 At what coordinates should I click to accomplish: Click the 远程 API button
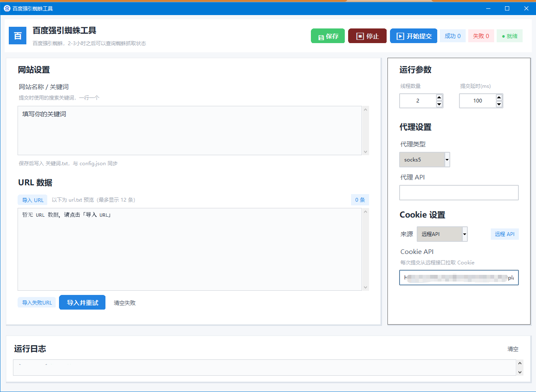coord(505,234)
